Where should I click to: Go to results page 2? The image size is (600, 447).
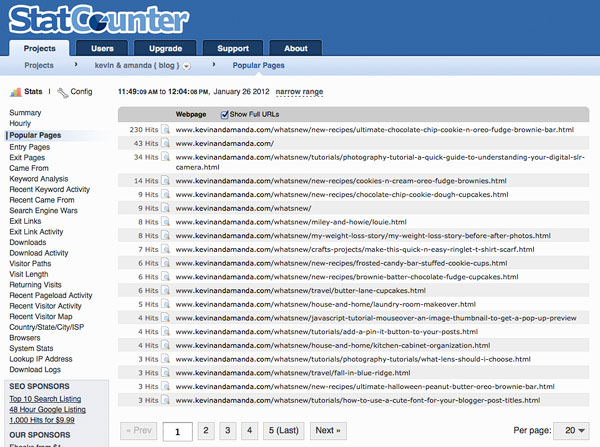(206, 431)
